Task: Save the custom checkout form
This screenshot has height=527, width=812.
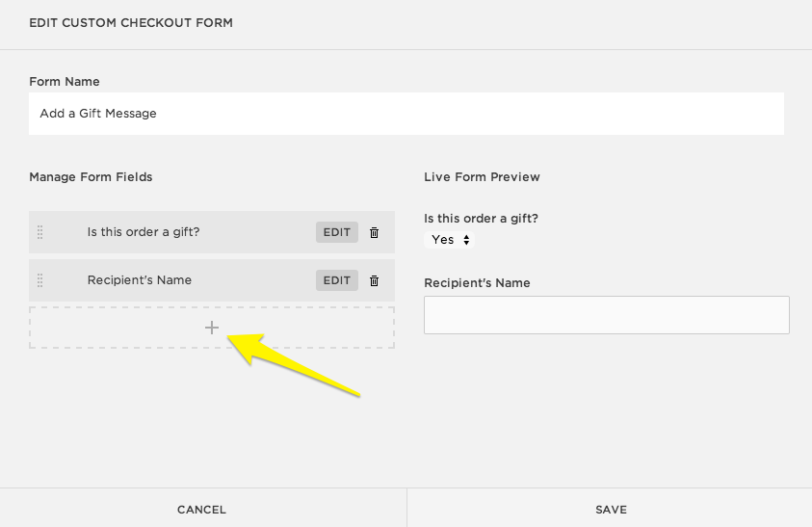Action: click(611, 509)
